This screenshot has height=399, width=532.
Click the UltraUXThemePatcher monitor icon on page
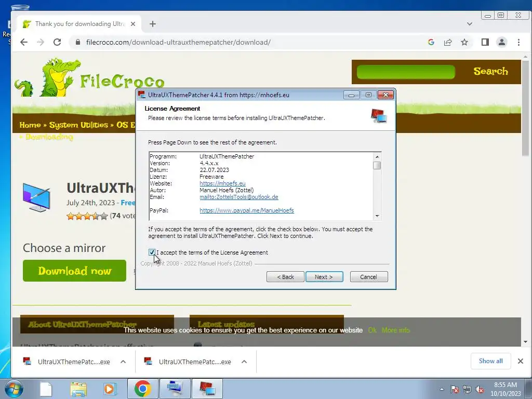point(37,197)
